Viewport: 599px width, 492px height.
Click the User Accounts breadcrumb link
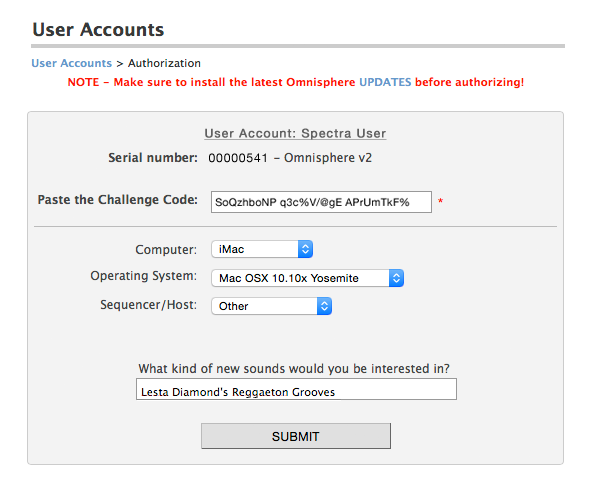pos(71,63)
